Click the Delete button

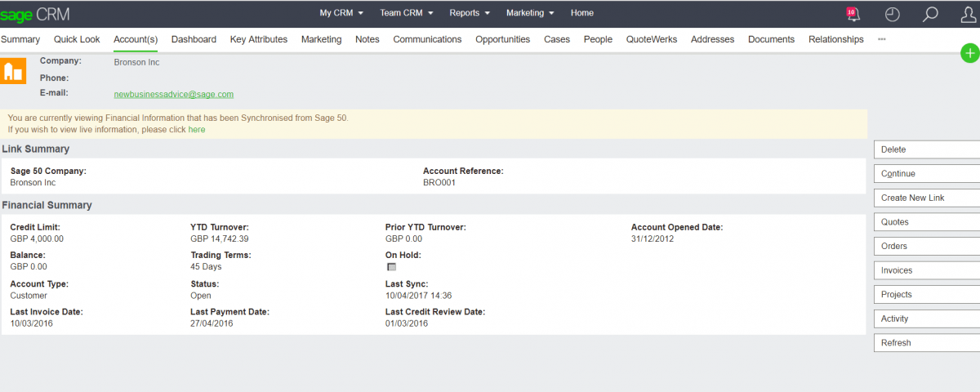coord(927,149)
